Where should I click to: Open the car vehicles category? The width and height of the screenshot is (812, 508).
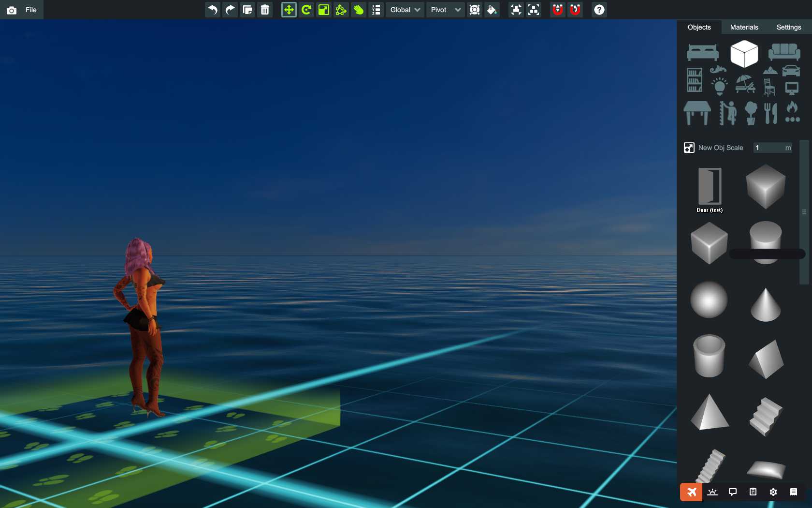[x=791, y=71]
